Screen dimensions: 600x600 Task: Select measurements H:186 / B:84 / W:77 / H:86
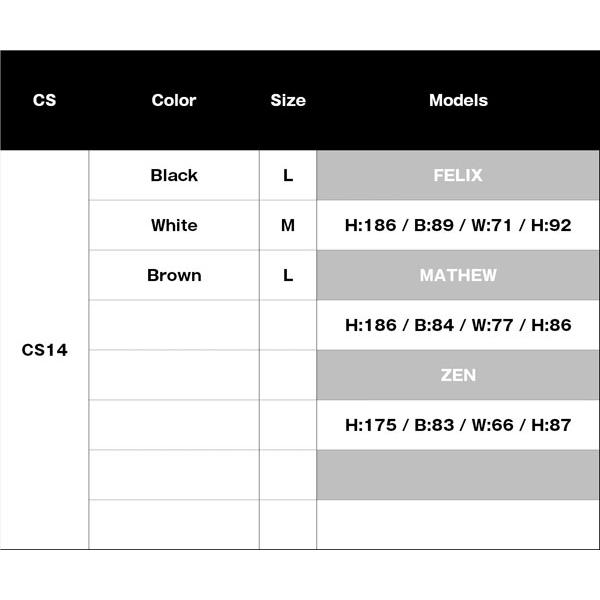(458, 325)
